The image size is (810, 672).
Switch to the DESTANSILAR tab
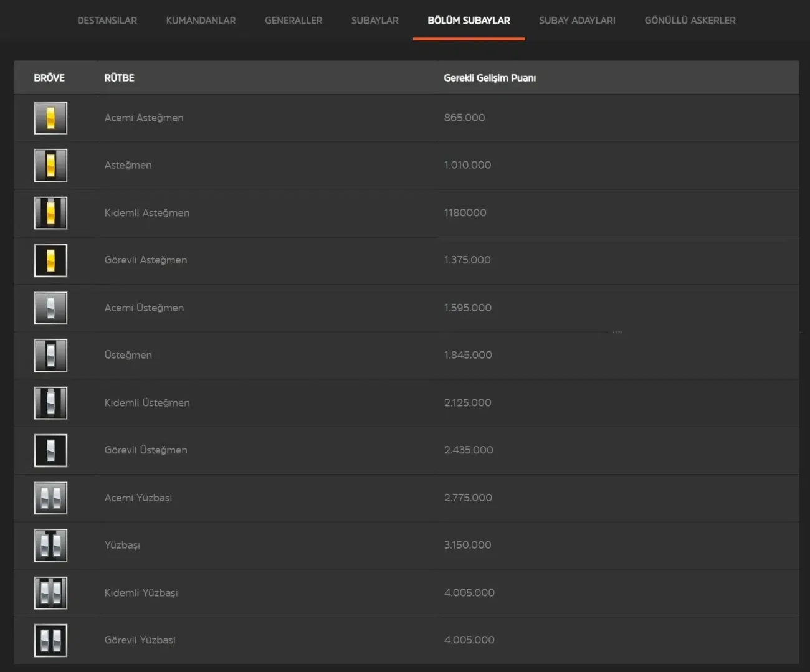coord(107,21)
